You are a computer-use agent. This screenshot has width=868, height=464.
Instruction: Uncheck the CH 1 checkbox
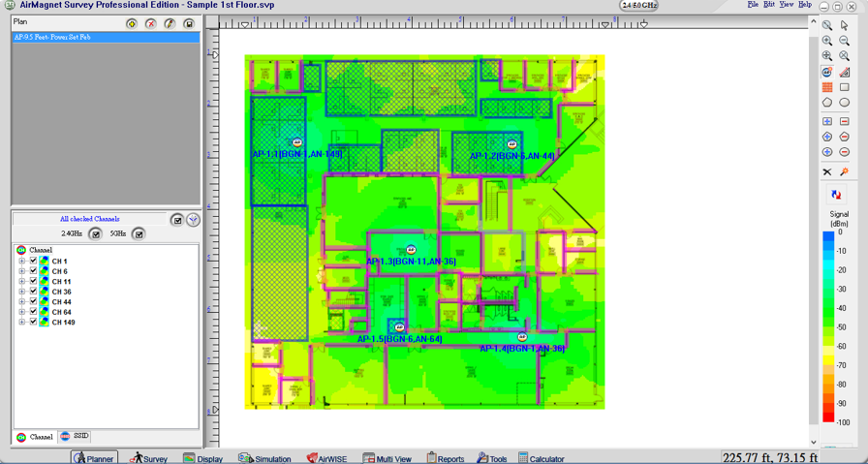pyautogui.click(x=33, y=261)
